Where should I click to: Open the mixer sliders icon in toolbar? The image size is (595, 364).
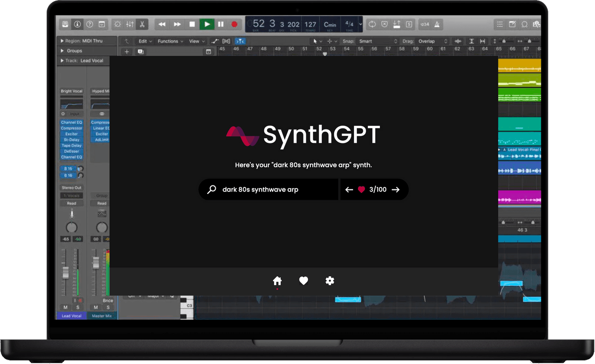pyautogui.click(x=129, y=24)
